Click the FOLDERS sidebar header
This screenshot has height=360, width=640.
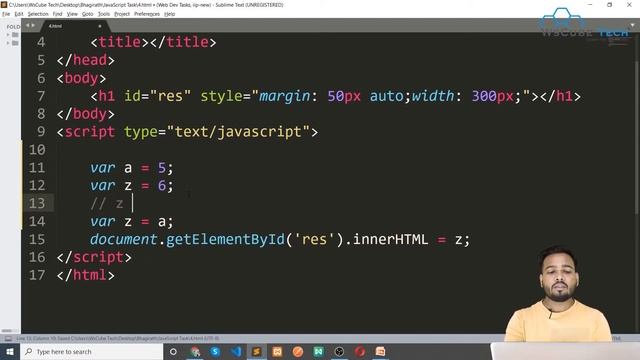pyautogui.click(x=13, y=27)
